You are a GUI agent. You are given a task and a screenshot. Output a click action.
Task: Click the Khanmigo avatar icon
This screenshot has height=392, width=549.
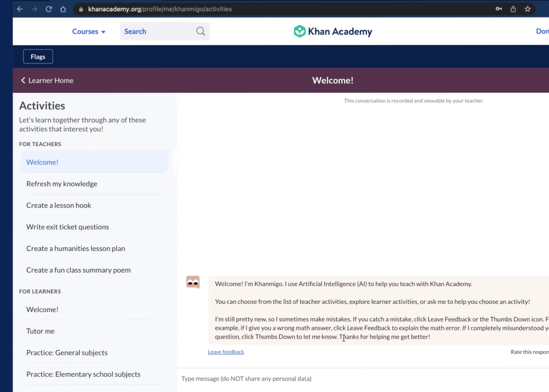[x=193, y=282]
